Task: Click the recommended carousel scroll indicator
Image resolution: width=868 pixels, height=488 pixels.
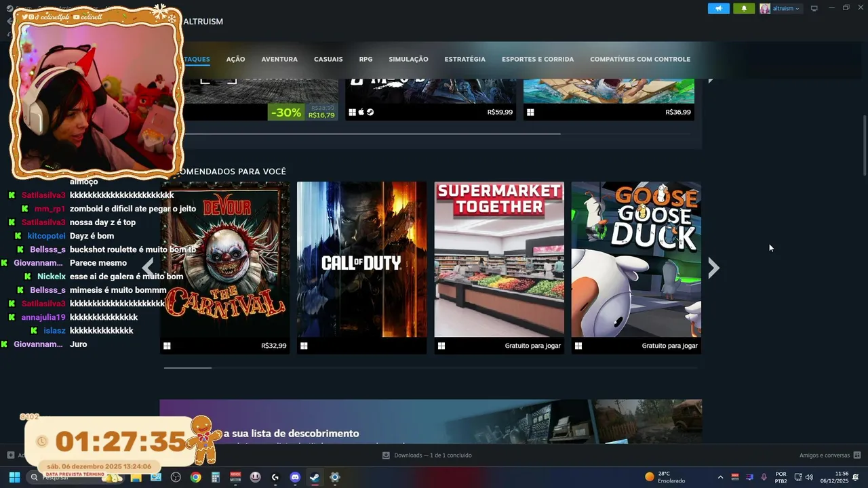Action: 188,368
